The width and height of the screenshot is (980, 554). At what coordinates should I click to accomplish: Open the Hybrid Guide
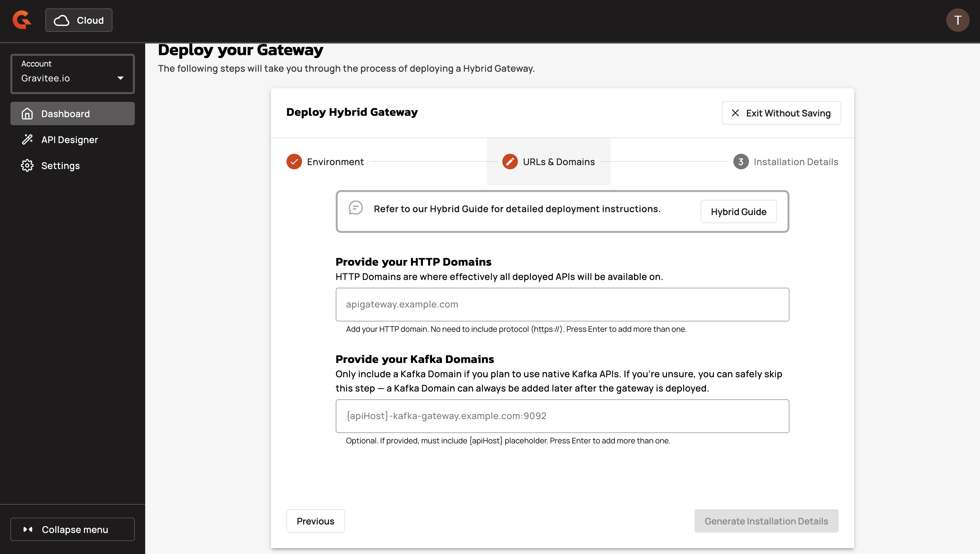pos(738,211)
